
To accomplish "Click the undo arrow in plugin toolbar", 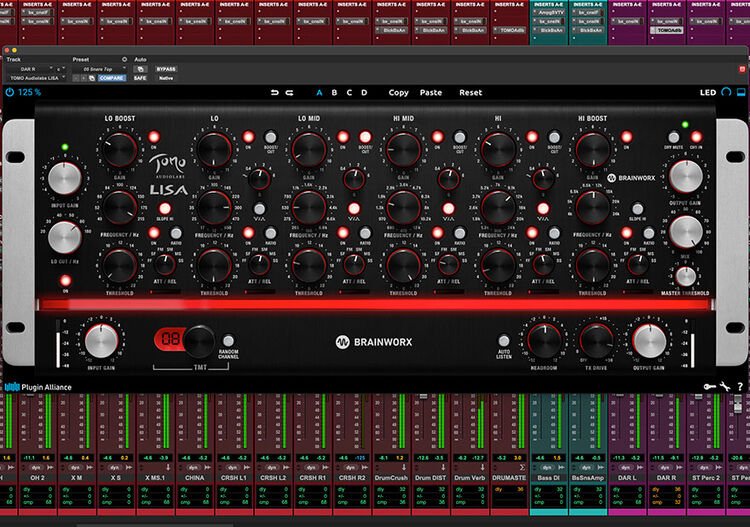I will point(275,93).
